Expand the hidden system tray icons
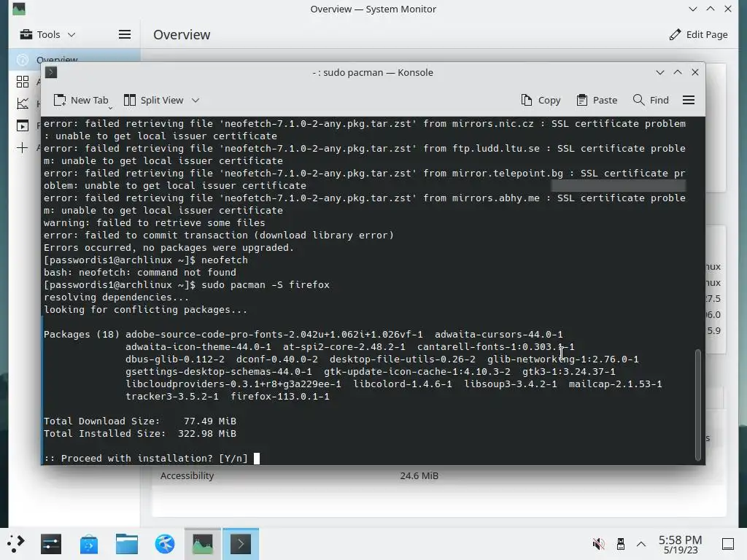This screenshot has height=560, width=747. coord(641,544)
